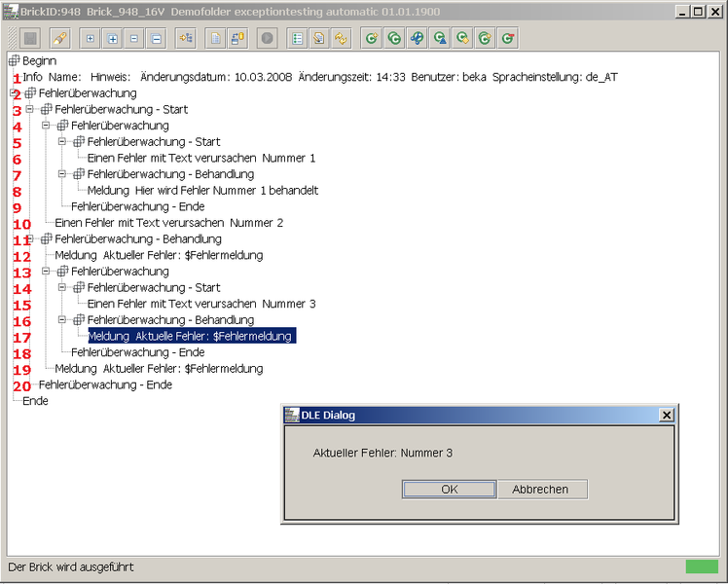The image size is (728, 584).
Task: Select the Beginn root tree node
Action: pos(39,60)
